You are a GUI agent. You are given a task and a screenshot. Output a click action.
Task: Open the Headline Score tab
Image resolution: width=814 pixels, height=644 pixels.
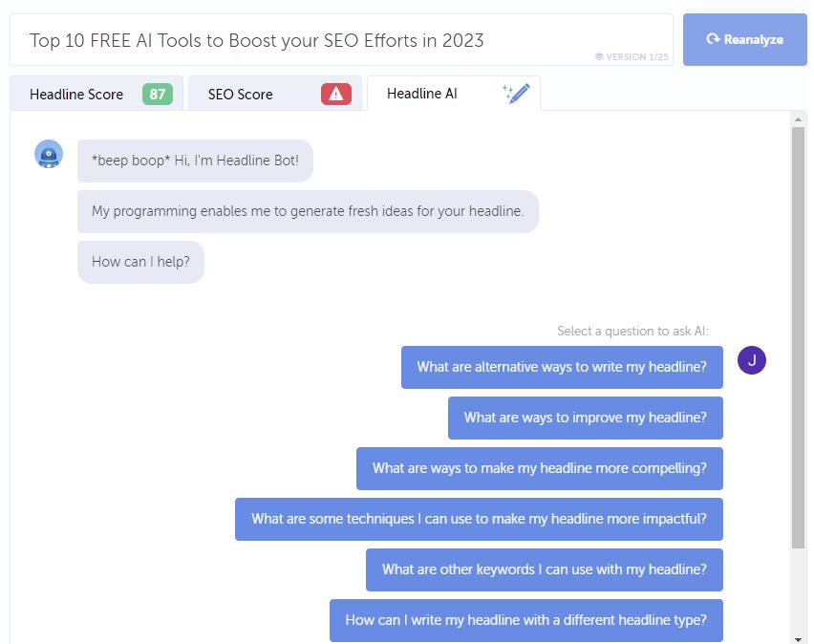click(x=96, y=94)
